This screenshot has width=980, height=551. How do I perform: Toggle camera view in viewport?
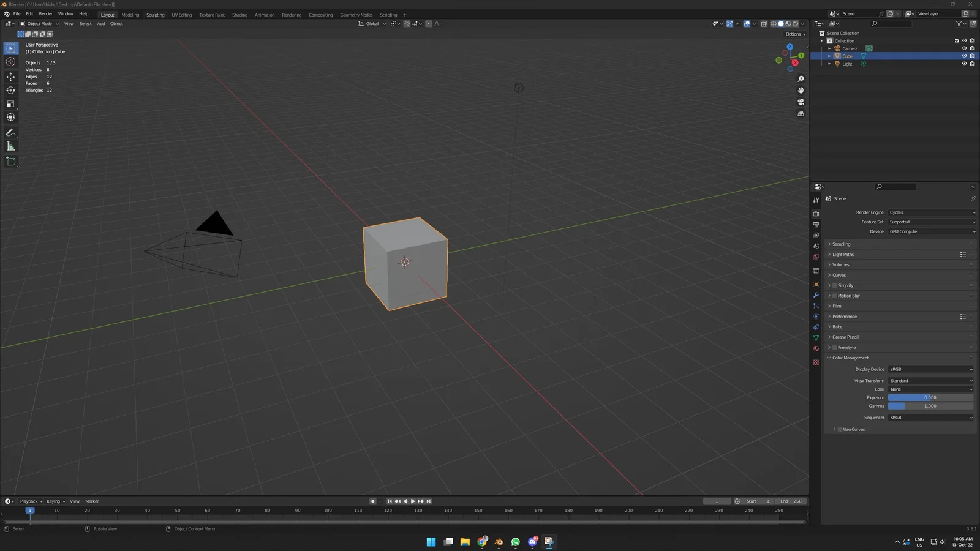801,102
